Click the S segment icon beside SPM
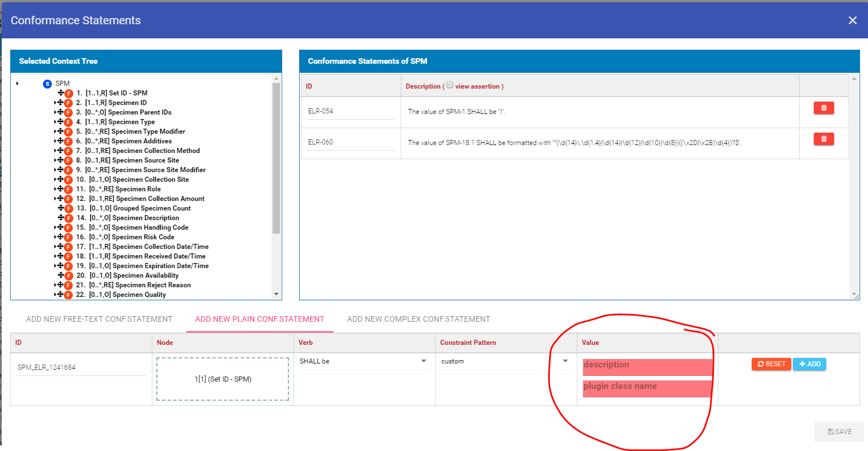The height and width of the screenshot is (451, 868). pos(47,83)
